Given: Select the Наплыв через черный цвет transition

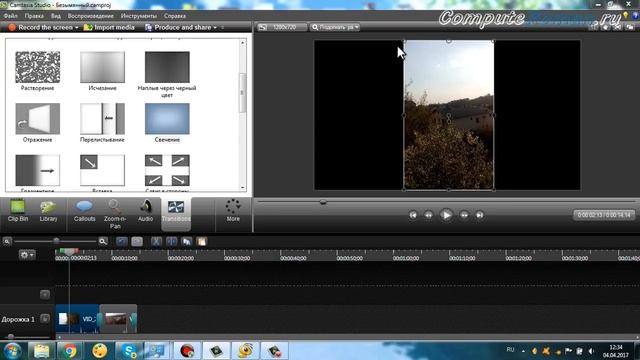Looking at the screenshot, I should [x=167, y=67].
